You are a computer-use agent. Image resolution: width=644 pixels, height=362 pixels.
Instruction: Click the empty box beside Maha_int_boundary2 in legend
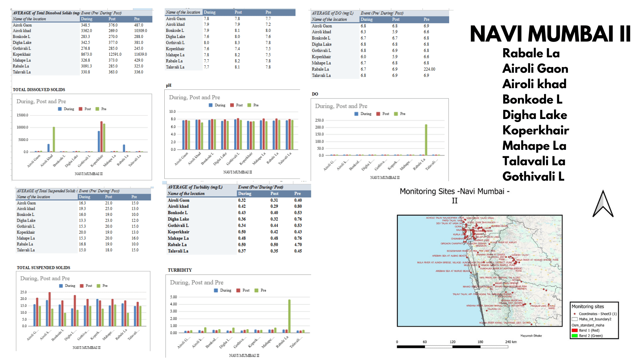coord(575,319)
